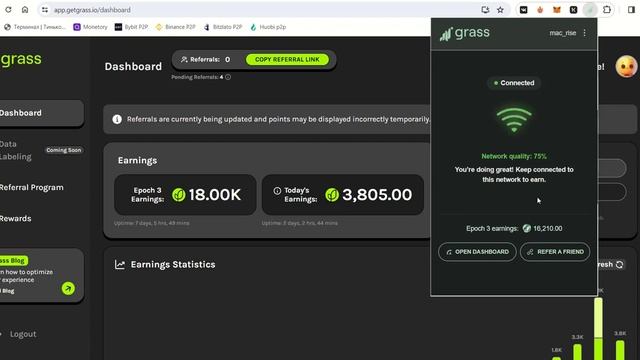Click the Referrals person icon
The image size is (640, 360).
(x=184, y=60)
